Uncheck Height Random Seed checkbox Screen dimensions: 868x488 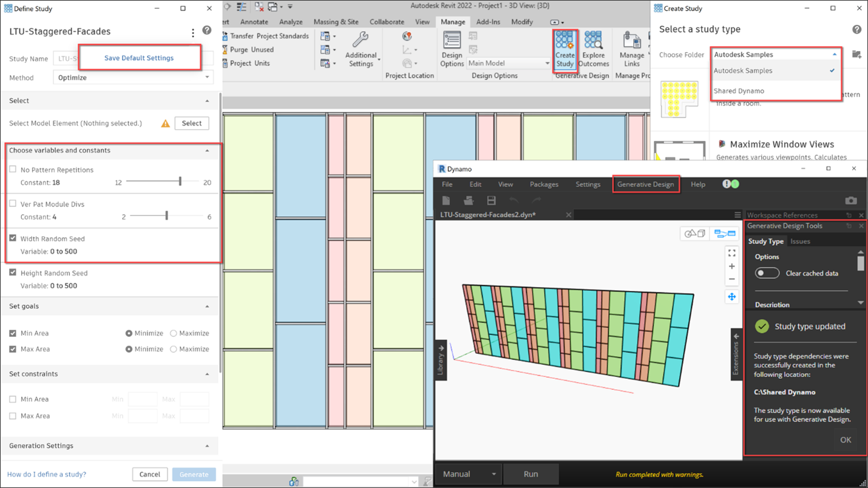pos(13,273)
